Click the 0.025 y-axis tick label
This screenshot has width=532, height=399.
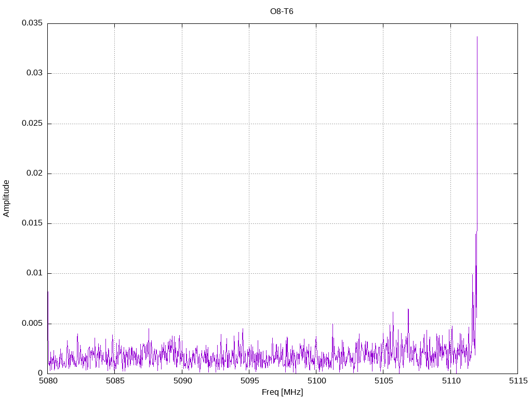click(32, 124)
